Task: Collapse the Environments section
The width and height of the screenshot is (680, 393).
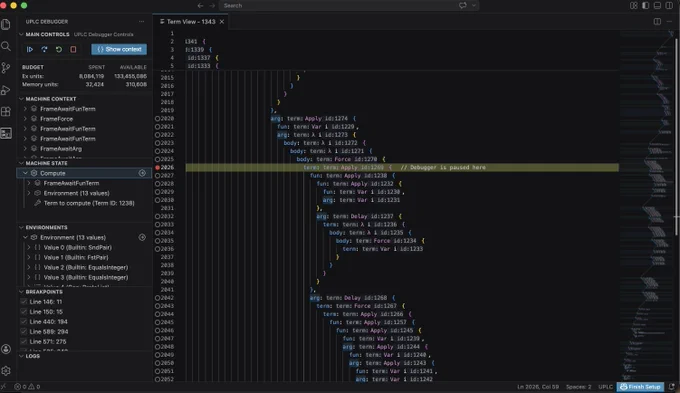Action: pos(21,227)
